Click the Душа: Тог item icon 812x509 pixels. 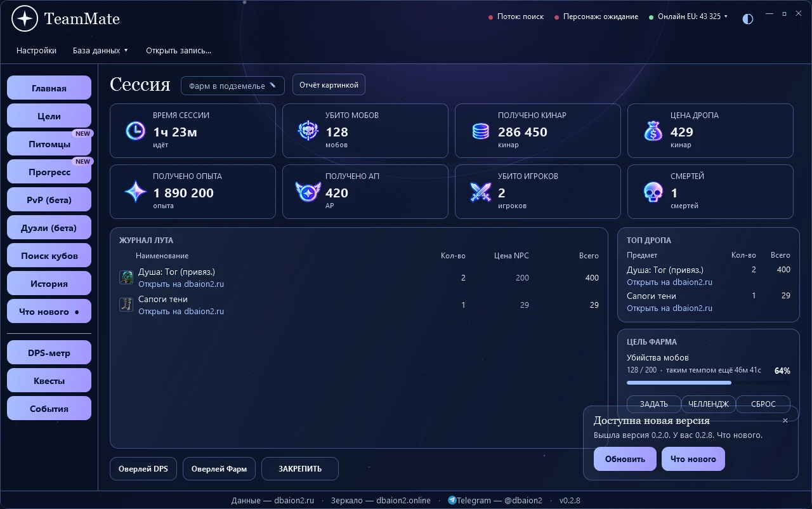click(x=126, y=277)
